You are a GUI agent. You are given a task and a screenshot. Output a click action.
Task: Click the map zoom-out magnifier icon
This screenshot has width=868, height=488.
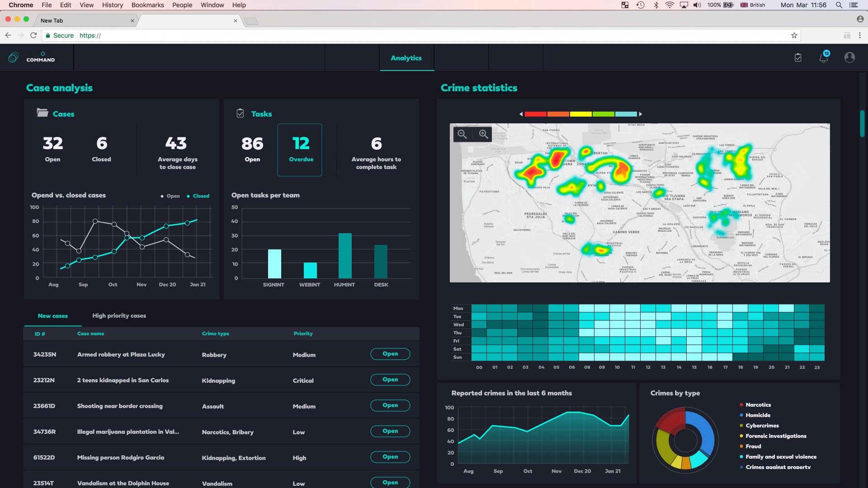tap(462, 134)
